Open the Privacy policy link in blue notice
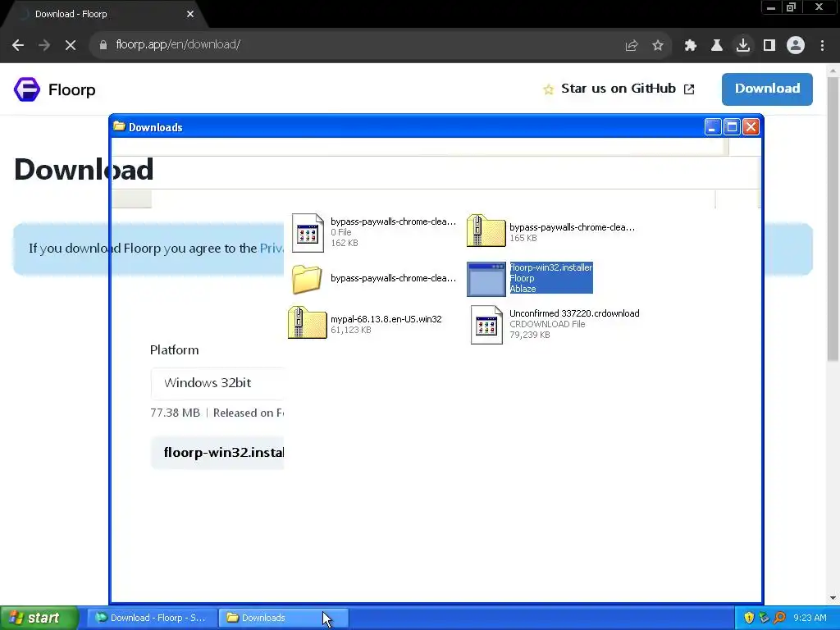Screen dimensions: 840x630 point(272,249)
